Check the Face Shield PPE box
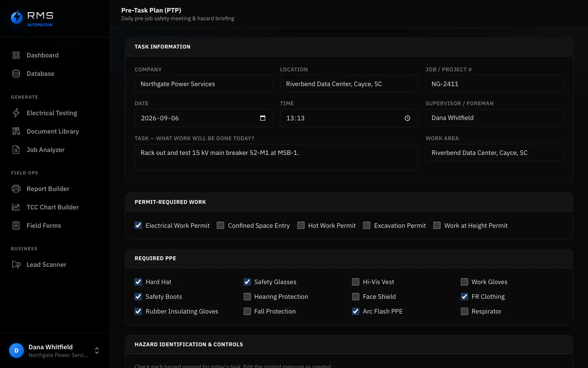 355,297
